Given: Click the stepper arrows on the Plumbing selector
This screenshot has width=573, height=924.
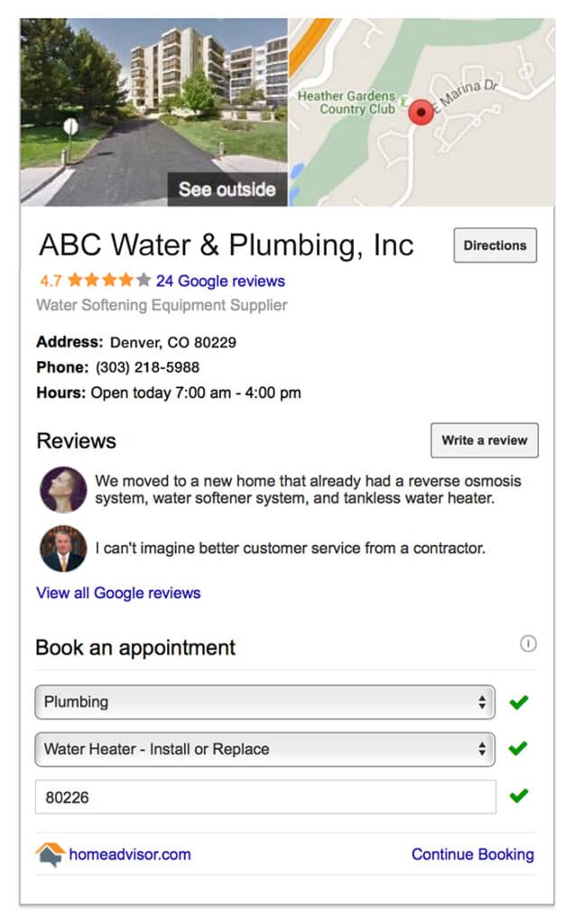Looking at the screenshot, I should pyautogui.click(x=484, y=701).
